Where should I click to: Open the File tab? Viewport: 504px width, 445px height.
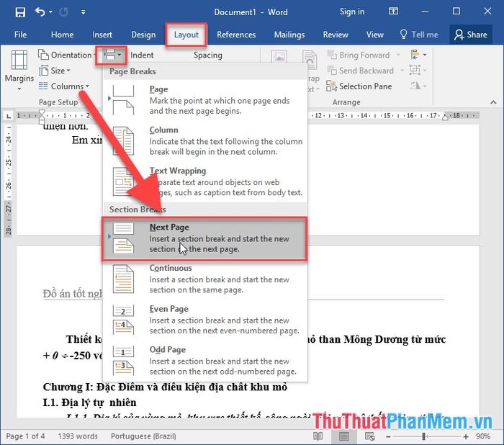(20, 35)
